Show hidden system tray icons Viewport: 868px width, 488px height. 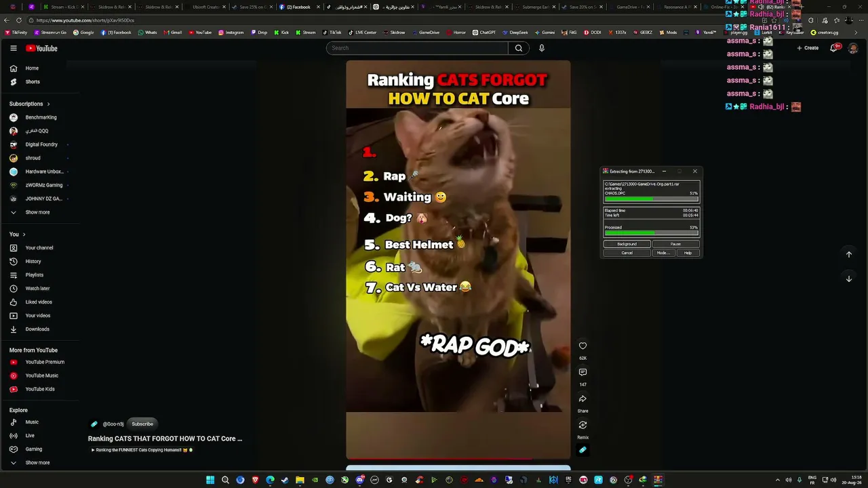(x=778, y=480)
